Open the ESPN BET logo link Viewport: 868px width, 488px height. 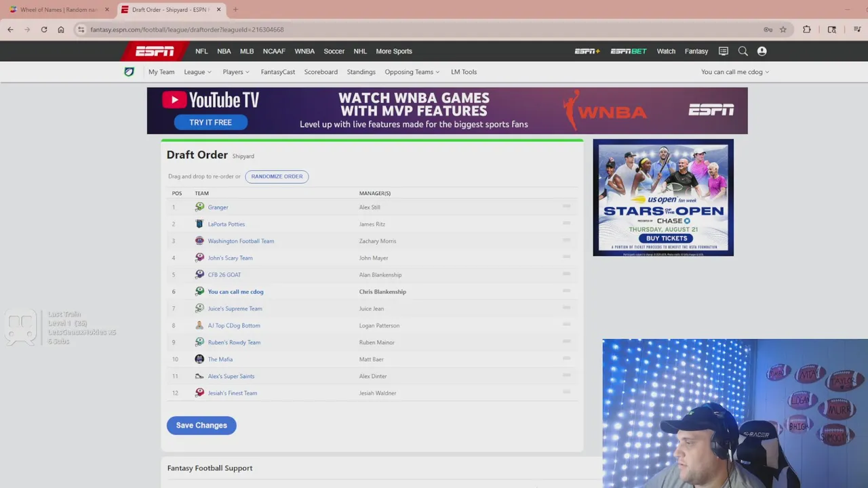click(x=628, y=52)
